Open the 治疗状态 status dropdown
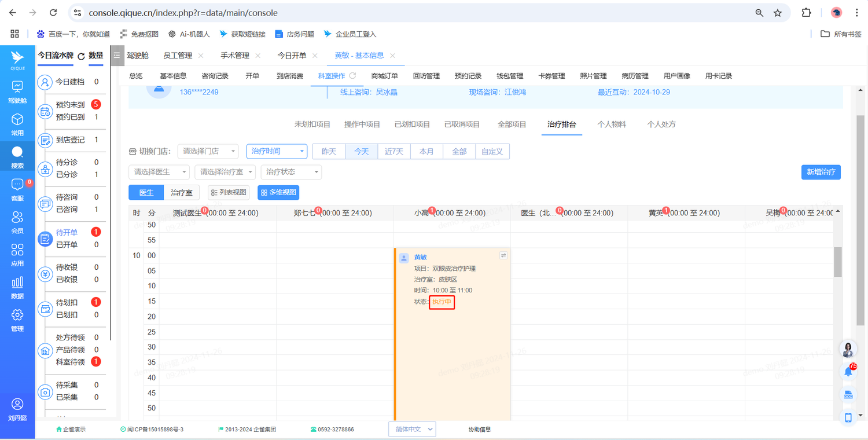This screenshot has width=868, height=440. point(291,172)
